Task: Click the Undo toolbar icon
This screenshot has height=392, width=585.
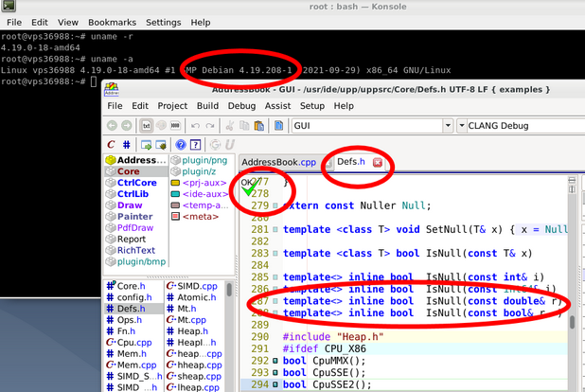Action: pyautogui.click(x=197, y=125)
